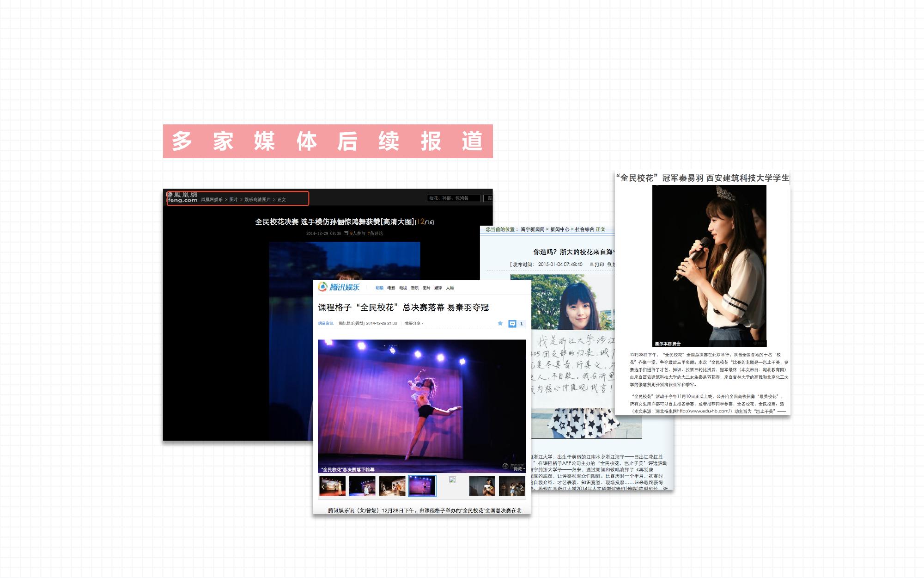This screenshot has width=924, height=578.
Task: Click the headline 课程格子“全民校花”总决赛落幕 易秦羽夺冠
Action: coord(403,307)
